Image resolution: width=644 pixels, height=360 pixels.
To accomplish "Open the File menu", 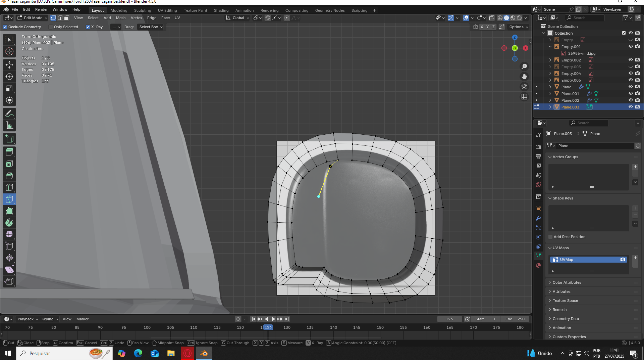I will pyautogui.click(x=15, y=9).
